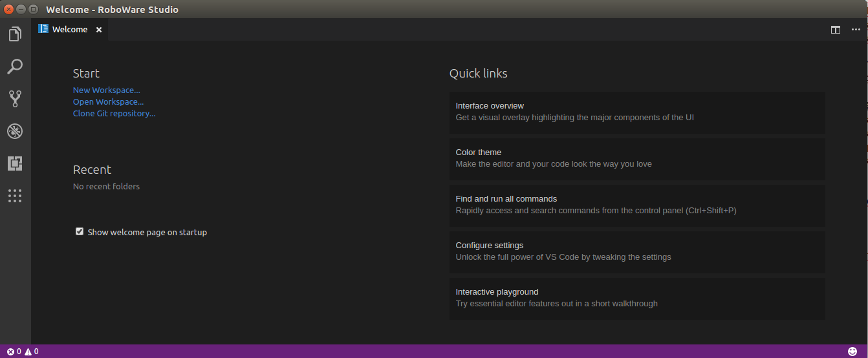
Task: Click the Welcome tab file icon
Action: (43, 29)
